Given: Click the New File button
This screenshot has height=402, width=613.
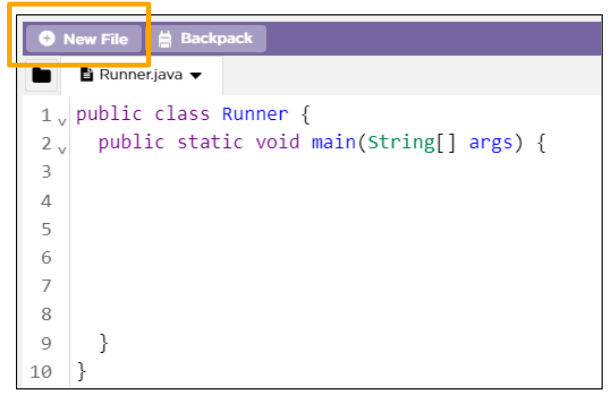Looking at the screenshot, I should (x=84, y=39).
